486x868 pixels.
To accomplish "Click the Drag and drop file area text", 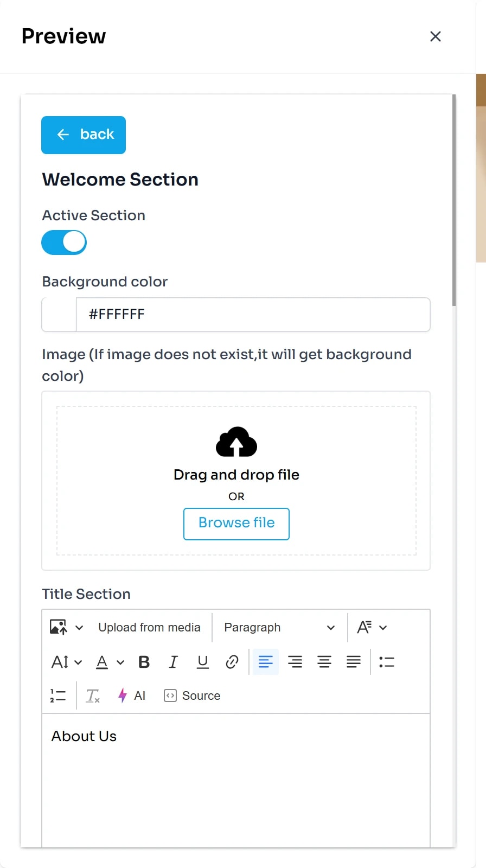I will pos(236,475).
